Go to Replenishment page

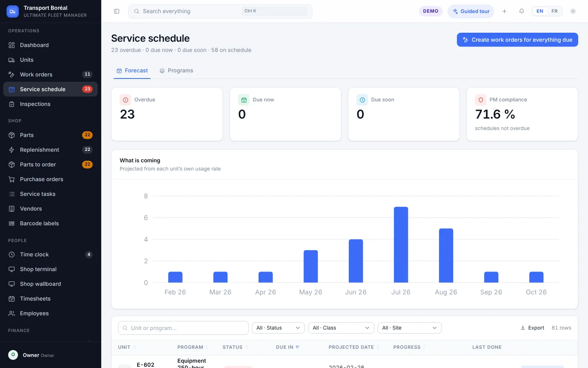coord(50,150)
